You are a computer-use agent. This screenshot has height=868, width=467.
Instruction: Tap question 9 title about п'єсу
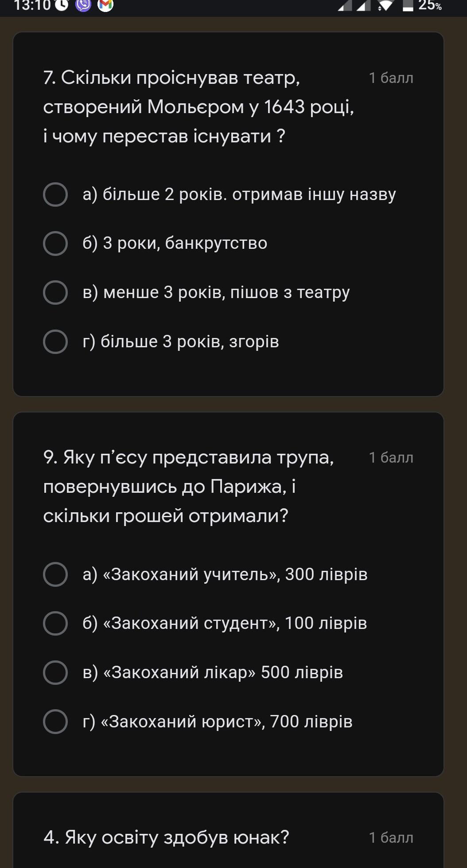click(x=189, y=487)
